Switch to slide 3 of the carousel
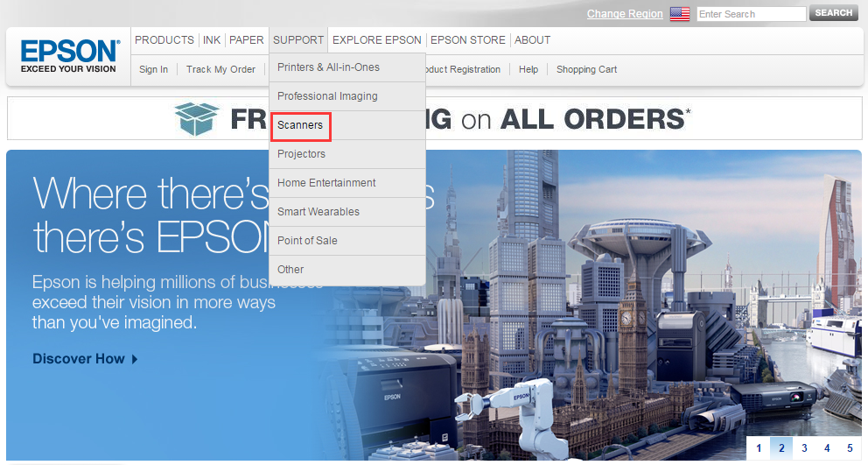Screen dimensions: 868x465 804,448
